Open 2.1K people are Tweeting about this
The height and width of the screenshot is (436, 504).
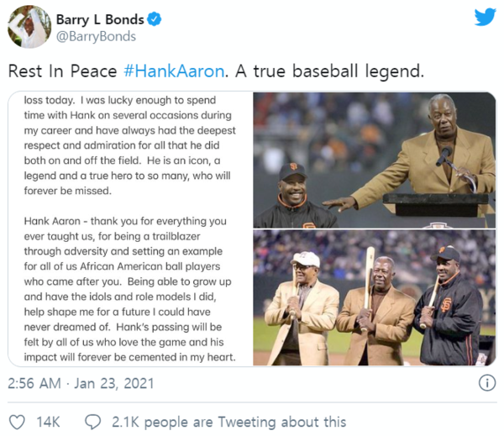click(228, 423)
